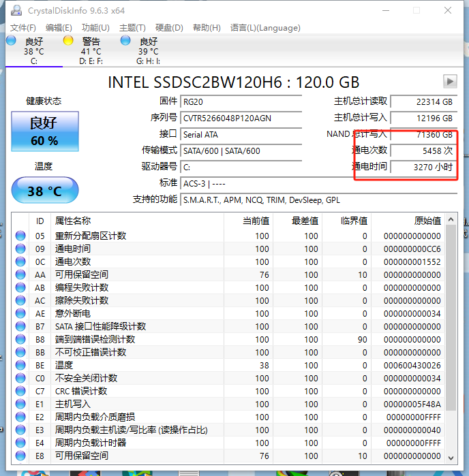Click the status orb of row B8 端到端错误检测计数
Viewport: 469px width, 476px height.
click(20, 339)
